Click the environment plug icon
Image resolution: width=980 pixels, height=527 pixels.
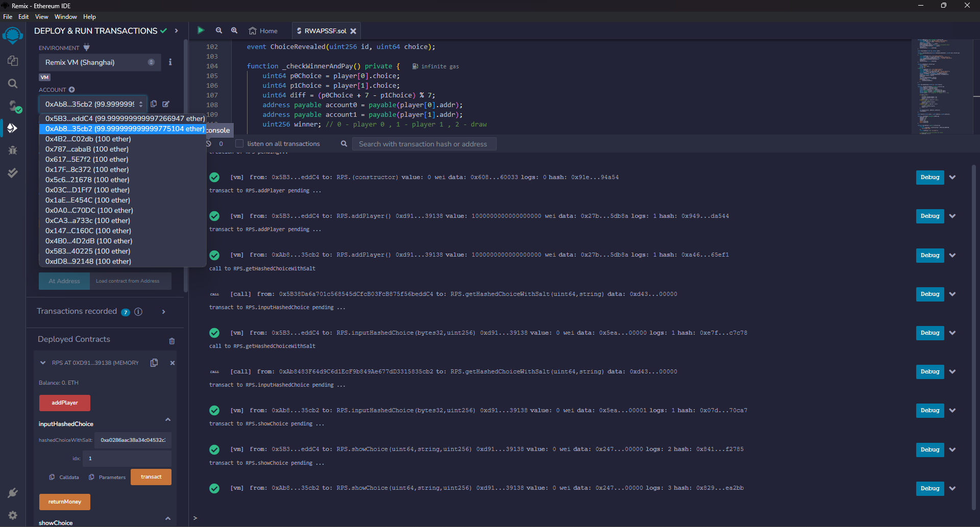[87, 47]
